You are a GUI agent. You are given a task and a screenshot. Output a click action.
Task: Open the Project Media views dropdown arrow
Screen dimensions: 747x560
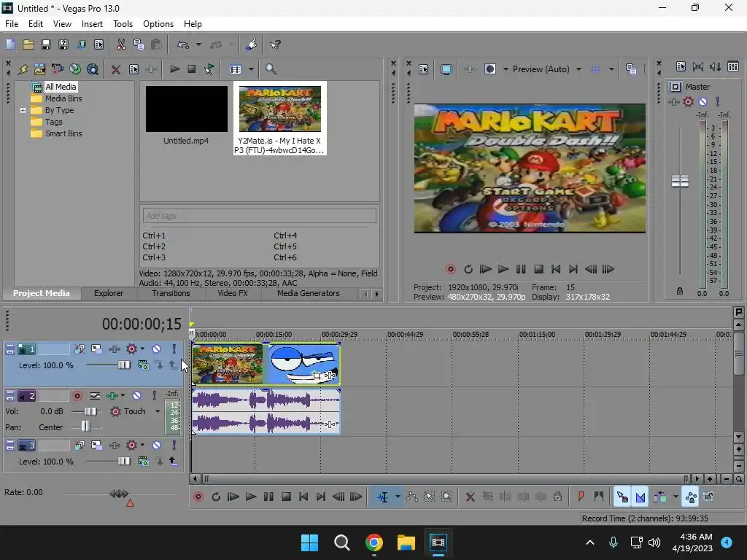[251, 69]
